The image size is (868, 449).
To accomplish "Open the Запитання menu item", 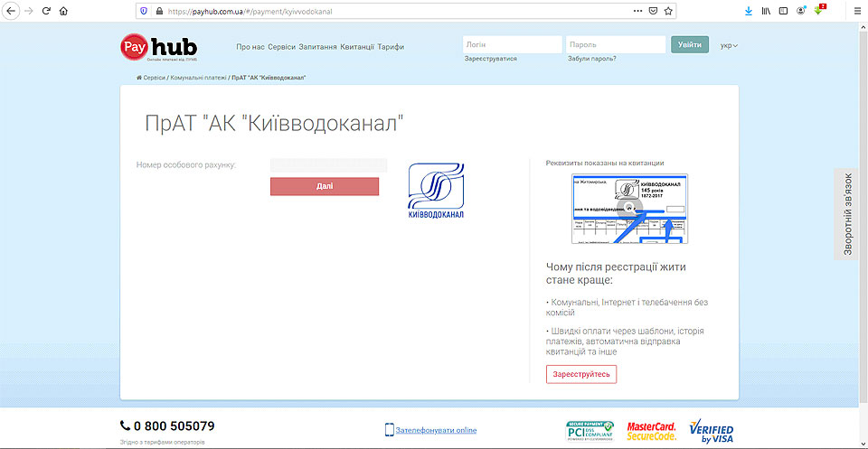I will (x=317, y=47).
